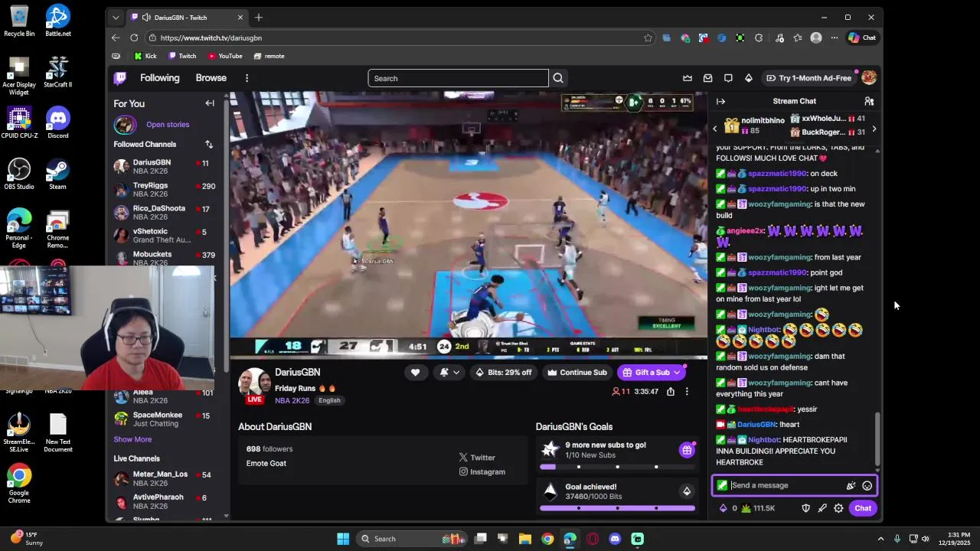The height and width of the screenshot is (551, 980).
Task: Open Windows Start menu
Action: (343, 539)
